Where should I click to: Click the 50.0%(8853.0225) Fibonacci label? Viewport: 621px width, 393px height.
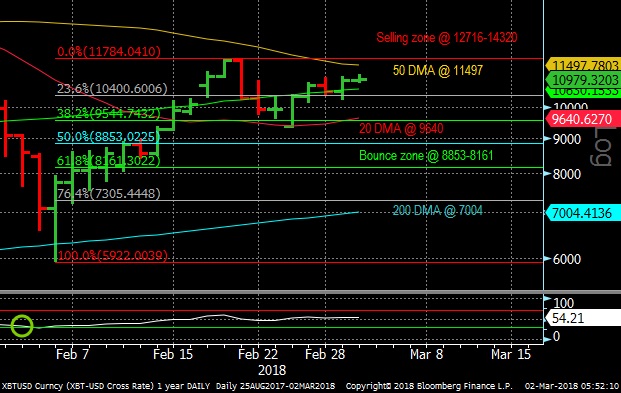[108, 137]
